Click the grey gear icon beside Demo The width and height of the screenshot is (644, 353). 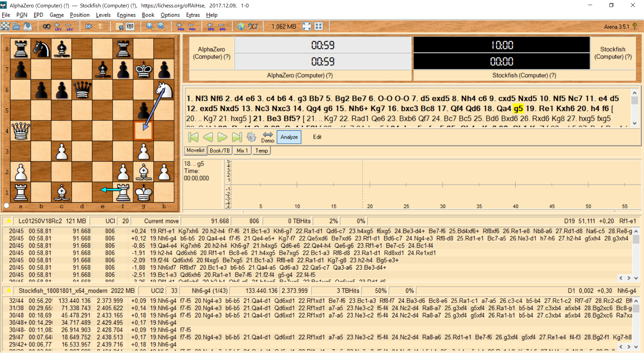click(x=251, y=137)
